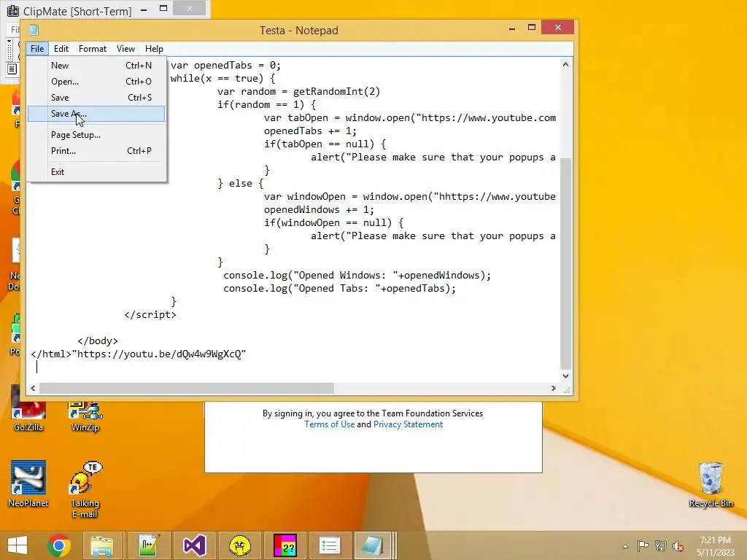Click the Action Center flag icon
This screenshot has width=747, height=560.
pos(643,545)
